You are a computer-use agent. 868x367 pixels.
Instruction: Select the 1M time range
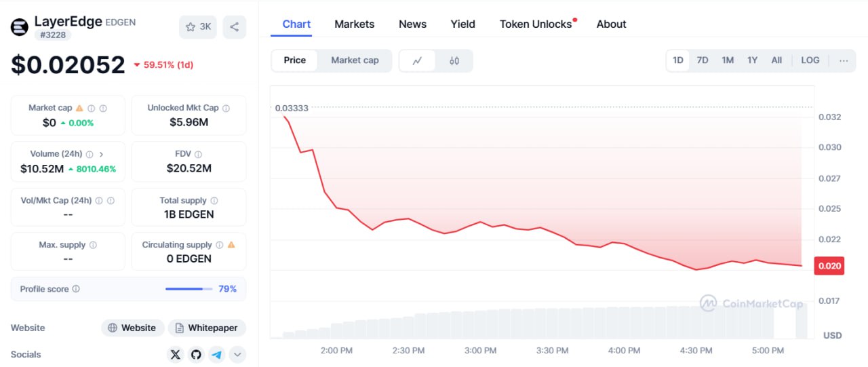click(x=728, y=60)
